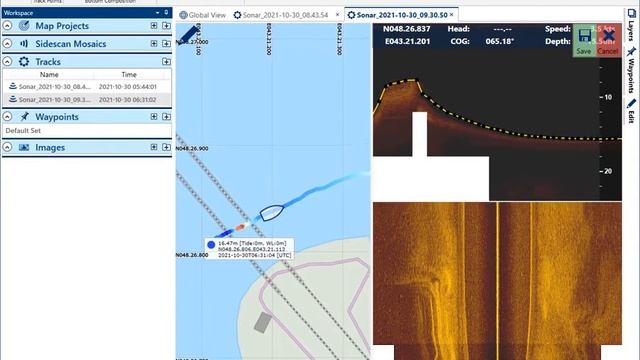Click the gray building marker on map
Image resolution: width=640 pixels, height=360 pixels.
coord(263,322)
